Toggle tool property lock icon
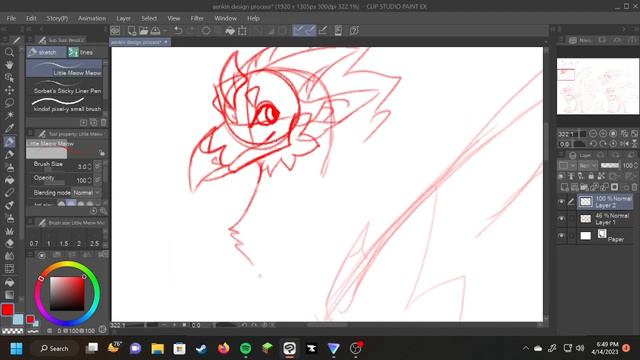 (102, 153)
